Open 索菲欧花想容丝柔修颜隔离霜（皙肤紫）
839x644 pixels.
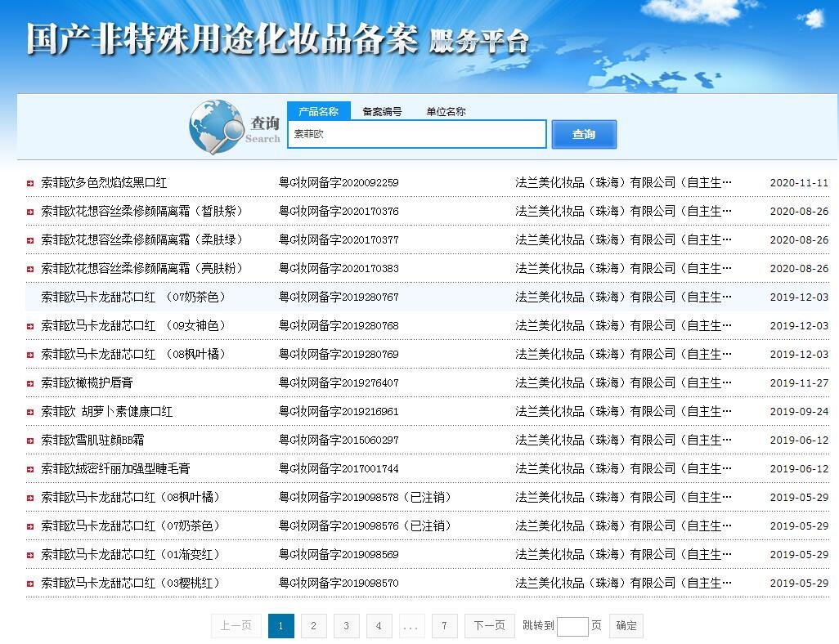pos(141,212)
